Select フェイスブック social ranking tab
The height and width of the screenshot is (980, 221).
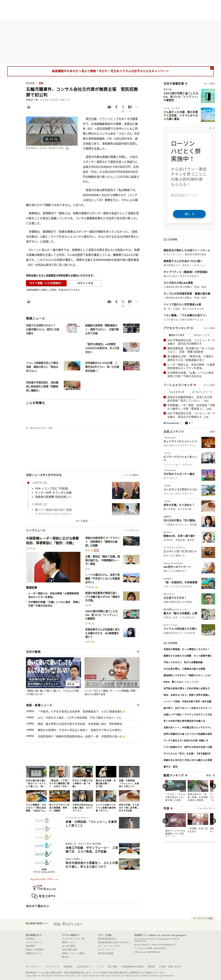coord(176,392)
